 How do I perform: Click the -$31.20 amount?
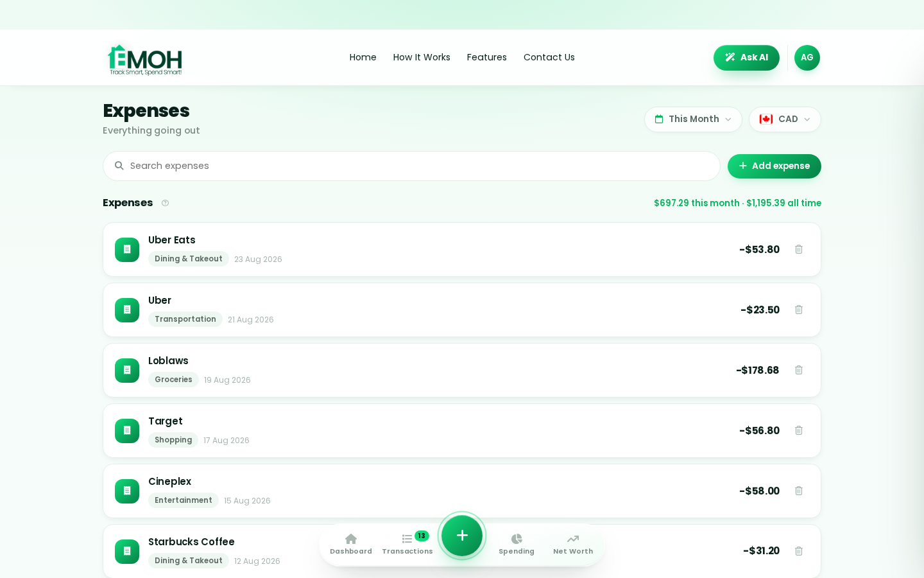pyautogui.click(x=761, y=551)
